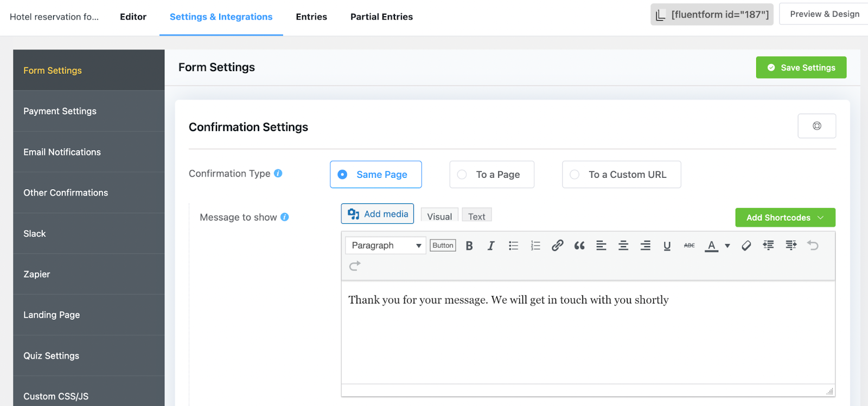Click the Add media button
Screen dimensions: 868x406
point(378,214)
